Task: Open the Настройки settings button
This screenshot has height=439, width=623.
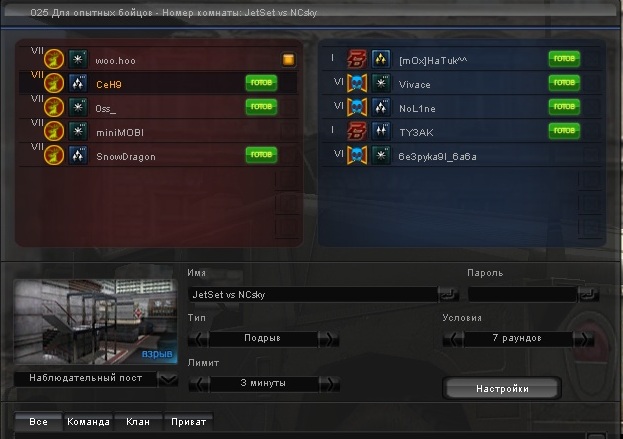Action: [x=502, y=388]
